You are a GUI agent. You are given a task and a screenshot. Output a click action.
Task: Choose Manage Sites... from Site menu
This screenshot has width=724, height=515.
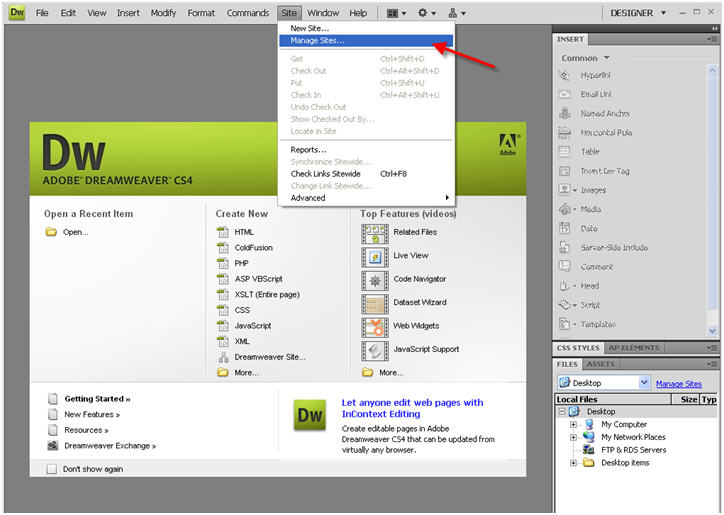366,41
